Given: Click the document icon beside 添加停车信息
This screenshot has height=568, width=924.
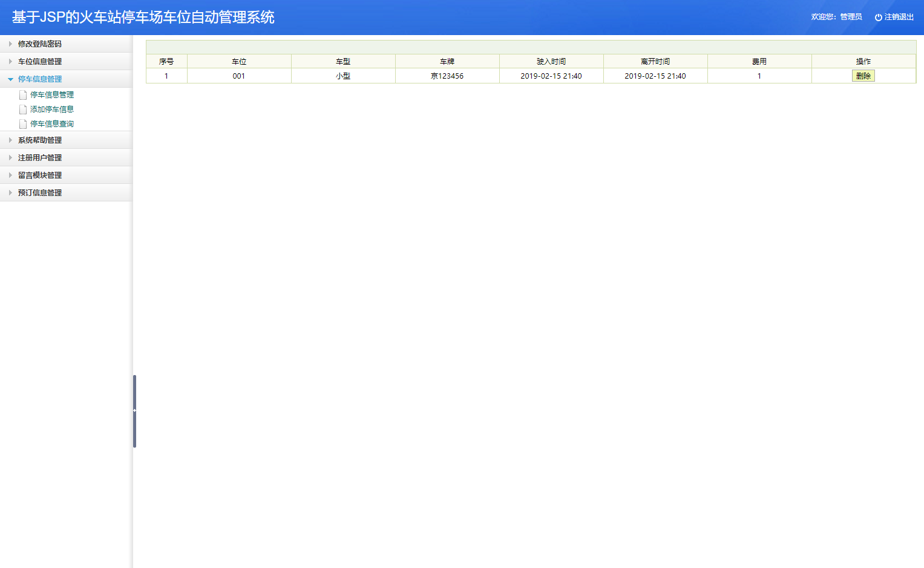Looking at the screenshot, I should tap(22, 109).
